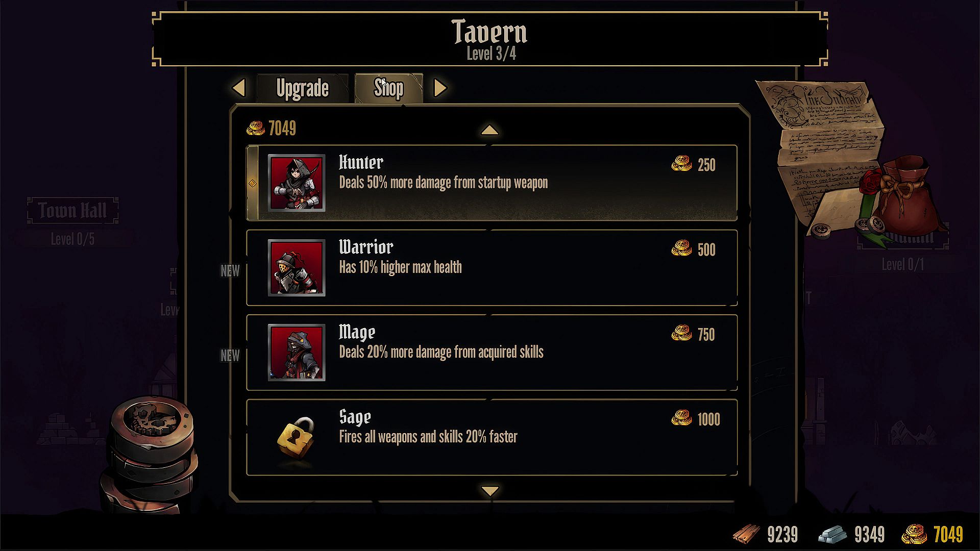Click the coin icon by Sage's 1000 cost
Image resolution: width=980 pixels, height=551 pixels.
681,418
